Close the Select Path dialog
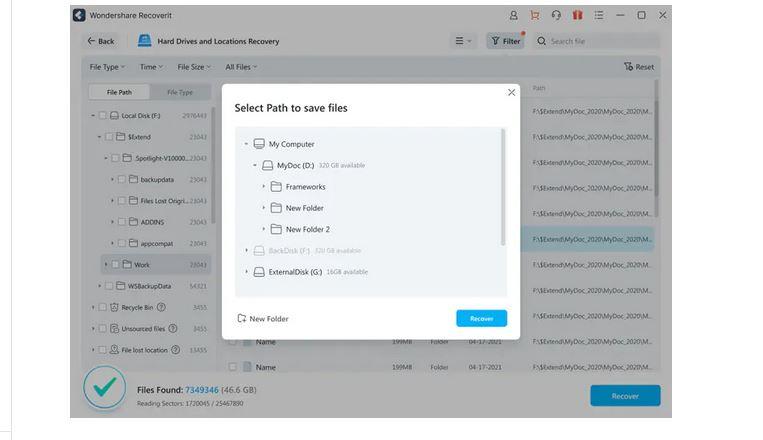The height and width of the screenshot is (440, 763). tap(511, 92)
